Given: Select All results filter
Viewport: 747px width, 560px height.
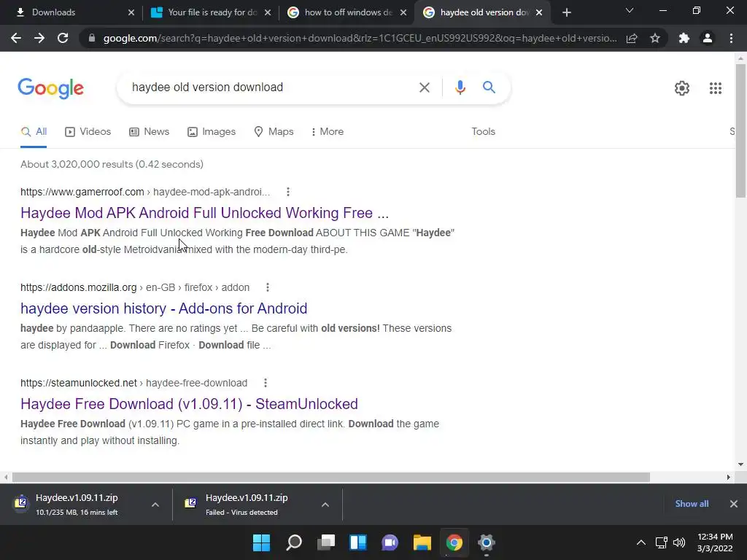Looking at the screenshot, I should [x=34, y=132].
